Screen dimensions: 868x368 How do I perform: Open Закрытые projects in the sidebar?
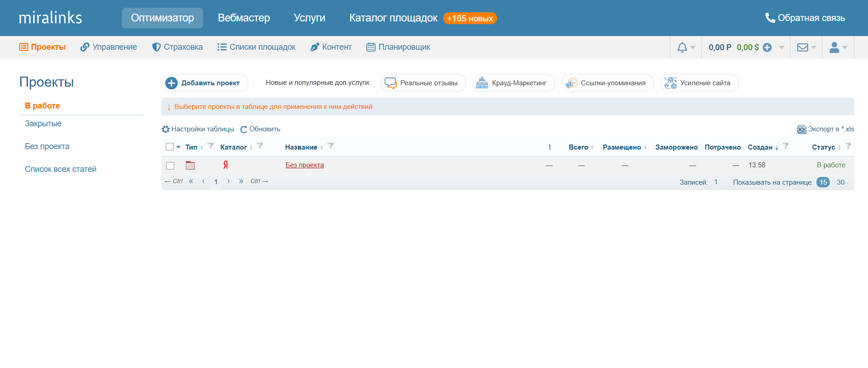[x=43, y=124]
